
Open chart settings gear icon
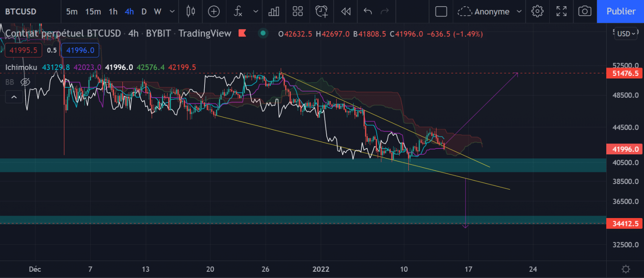(x=538, y=11)
